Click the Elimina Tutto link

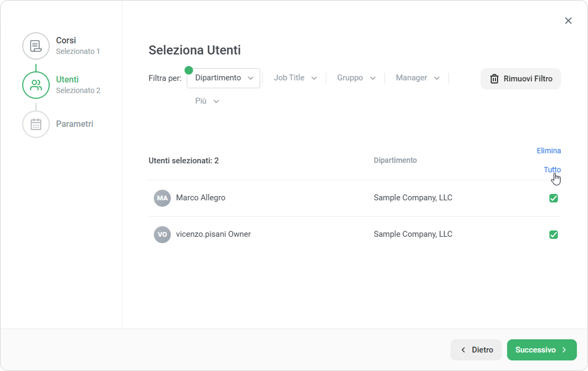(549, 160)
